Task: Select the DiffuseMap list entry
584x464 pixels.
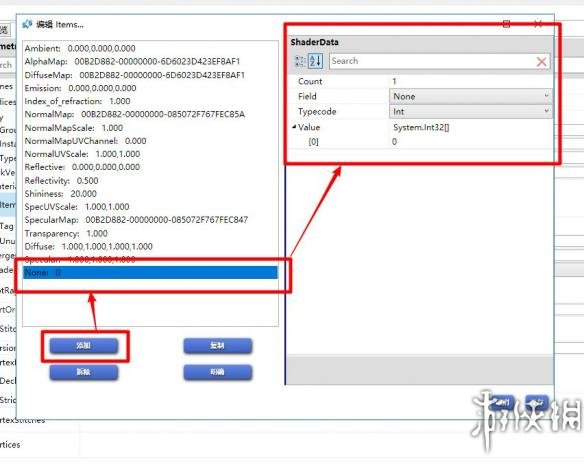Action: point(135,75)
